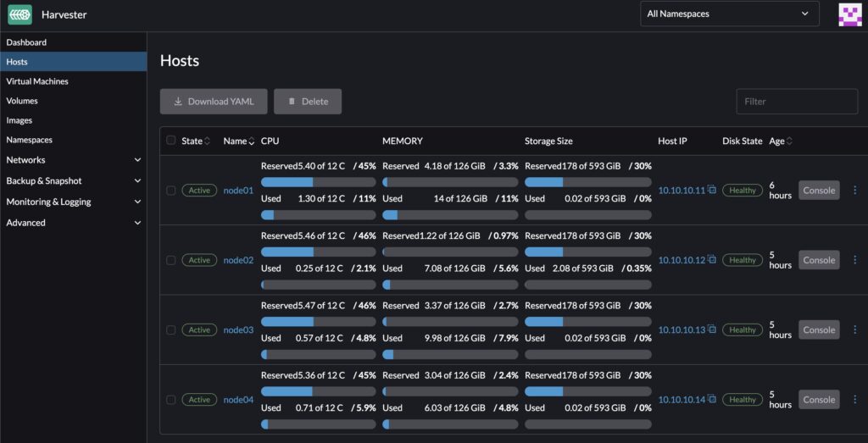The height and width of the screenshot is (443, 868).
Task: Sort hosts by the Name column arrows
Action: point(251,141)
